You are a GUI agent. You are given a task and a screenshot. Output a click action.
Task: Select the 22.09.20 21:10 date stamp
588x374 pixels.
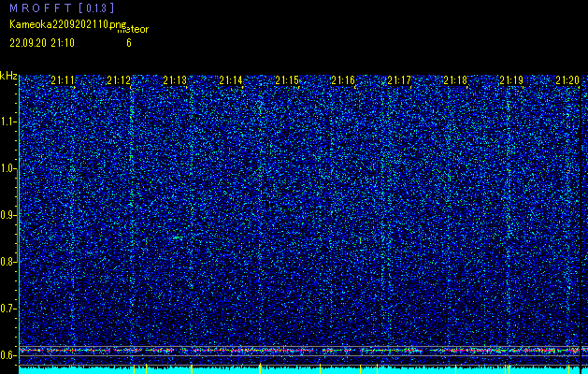(42, 43)
